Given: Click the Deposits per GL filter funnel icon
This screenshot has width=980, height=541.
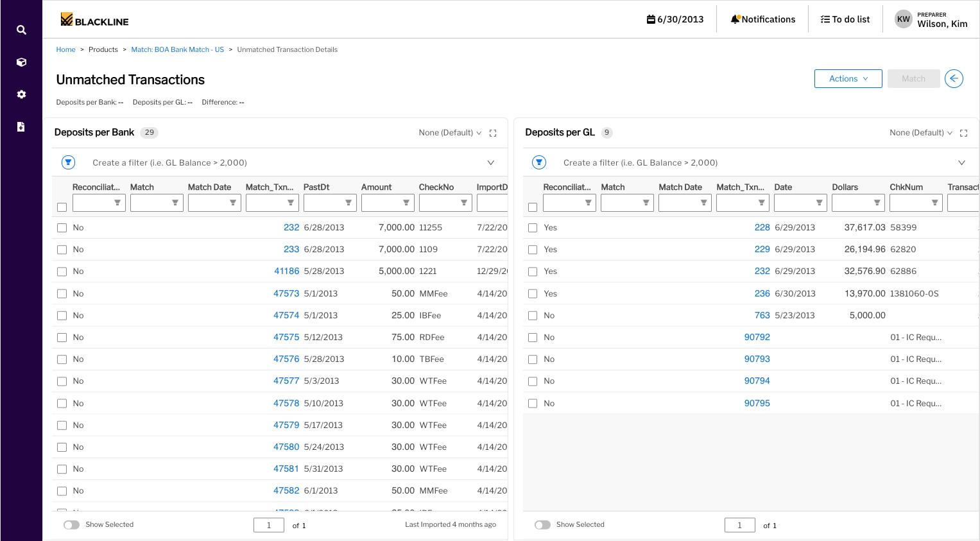Looking at the screenshot, I should [x=539, y=163].
